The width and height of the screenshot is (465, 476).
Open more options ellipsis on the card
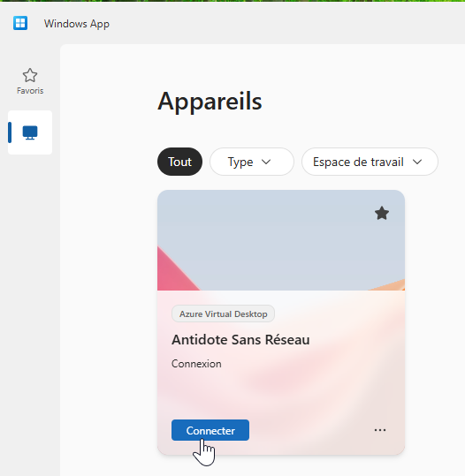[380, 430]
